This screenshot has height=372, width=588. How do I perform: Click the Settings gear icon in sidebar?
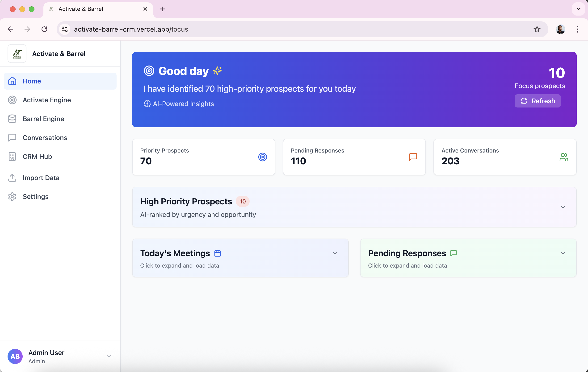12,197
